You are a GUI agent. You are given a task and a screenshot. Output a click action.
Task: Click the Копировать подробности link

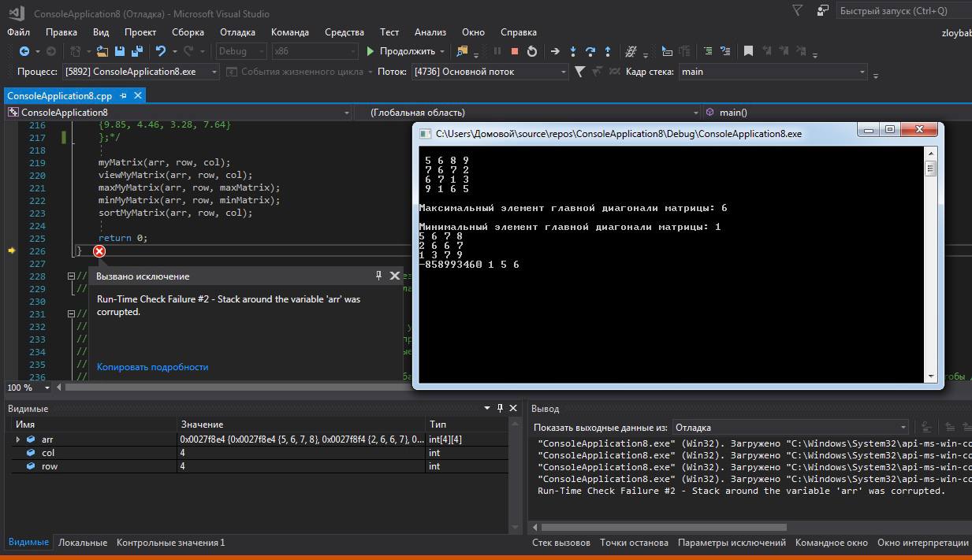pyautogui.click(x=152, y=367)
